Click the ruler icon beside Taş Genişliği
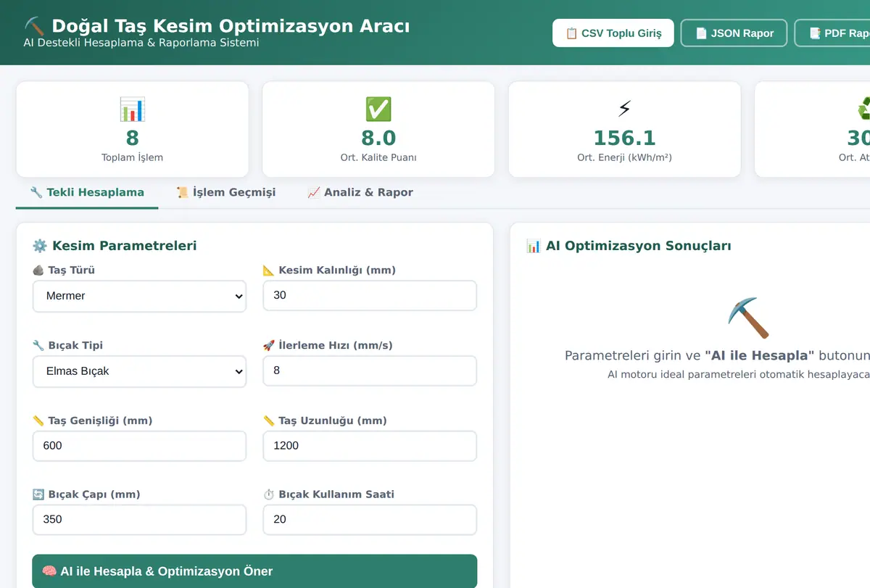 (x=38, y=421)
